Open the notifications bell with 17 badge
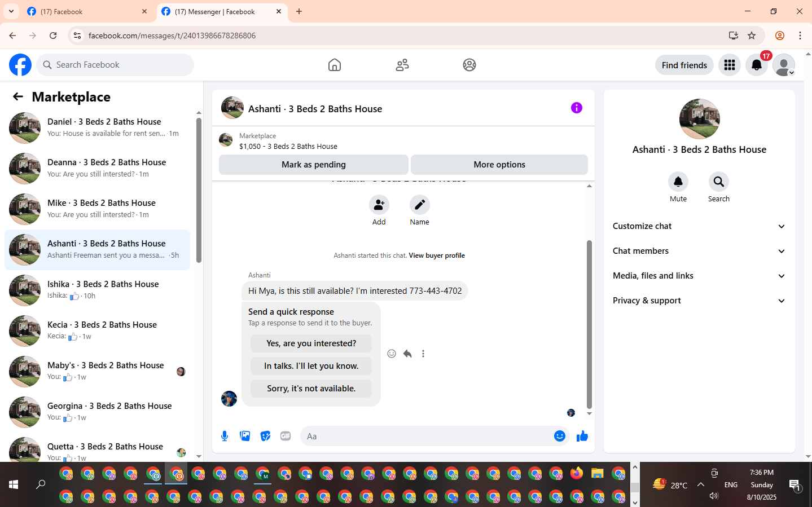The width and height of the screenshot is (812, 507). pos(757,65)
